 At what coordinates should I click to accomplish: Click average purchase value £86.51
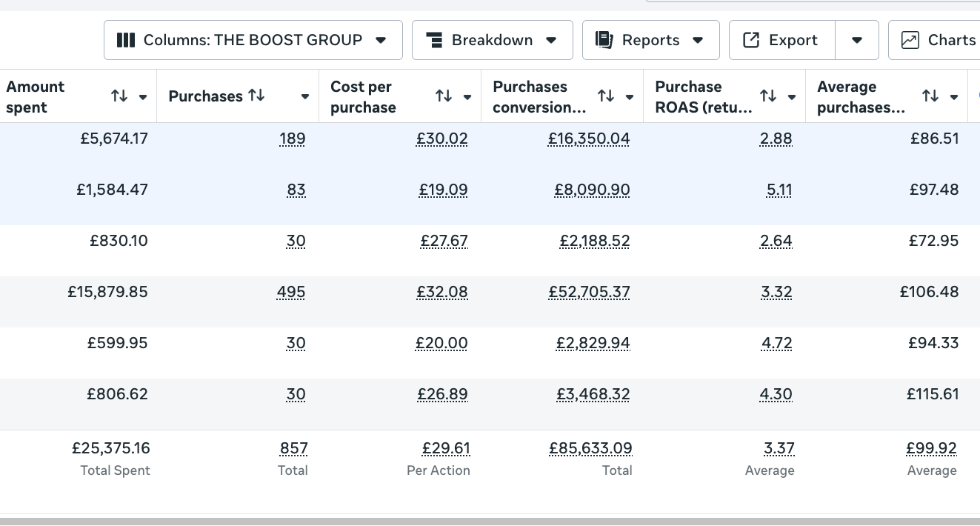[x=935, y=139]
